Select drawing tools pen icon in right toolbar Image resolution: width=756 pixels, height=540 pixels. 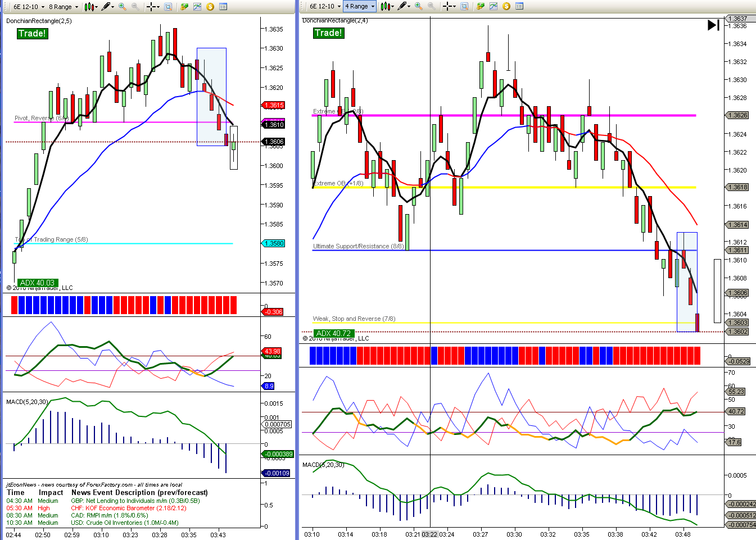tap(401, 6)
